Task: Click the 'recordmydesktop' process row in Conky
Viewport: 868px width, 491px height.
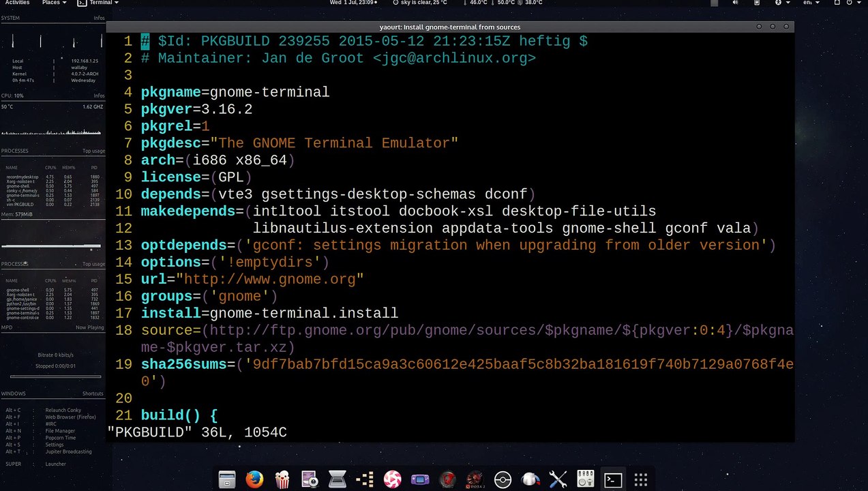Action: 53,177
